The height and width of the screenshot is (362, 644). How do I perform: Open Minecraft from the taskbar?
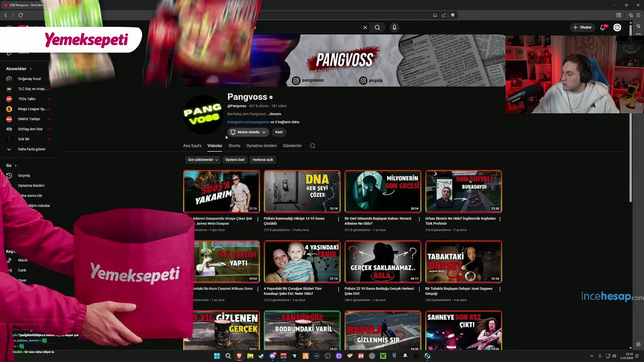383,356
